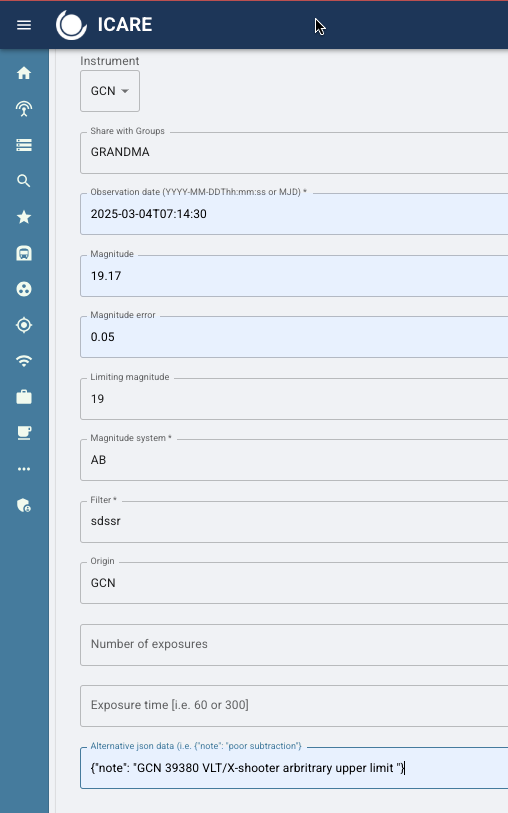Go to the home dashboard icon

click(24, 73)
